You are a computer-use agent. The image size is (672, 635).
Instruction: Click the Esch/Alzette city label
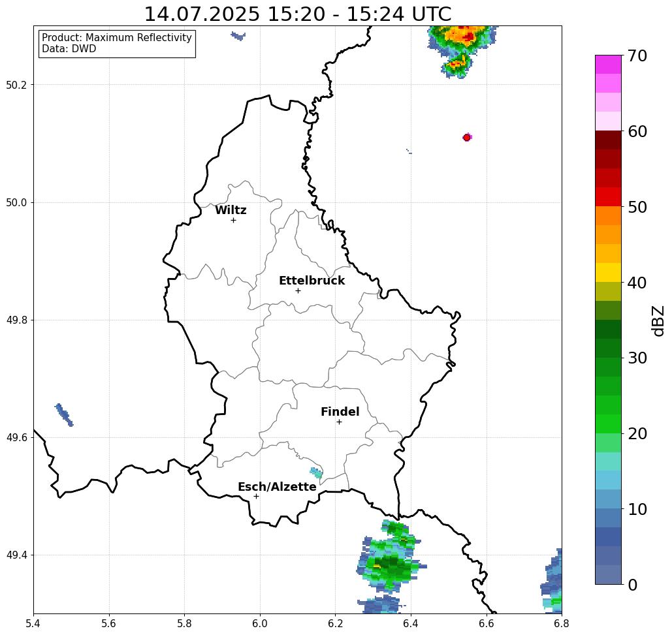277,487
